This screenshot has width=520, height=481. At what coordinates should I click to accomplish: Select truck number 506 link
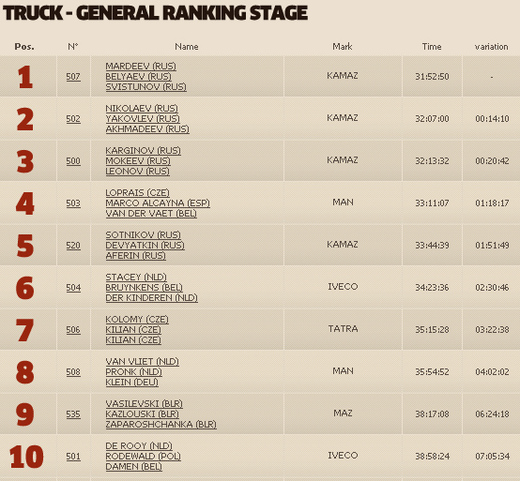[x=73, y=330]
